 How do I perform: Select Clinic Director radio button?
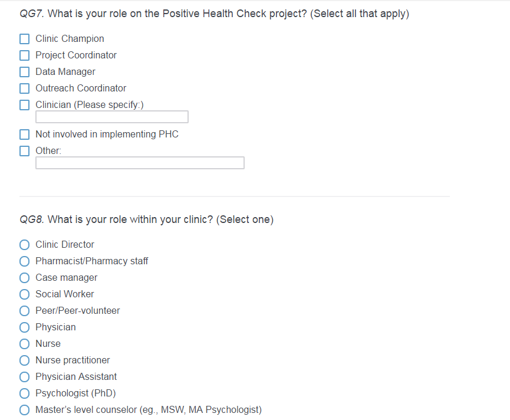point(25,245)
